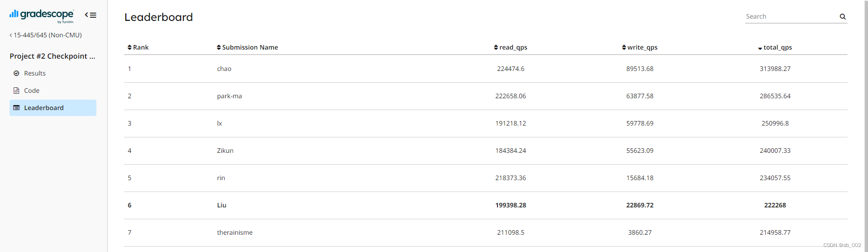The width and height of the screenshot is (868, 252).
Task: Go back to 15-445/645 (Non-CMU) course
Action: [45, 35]
